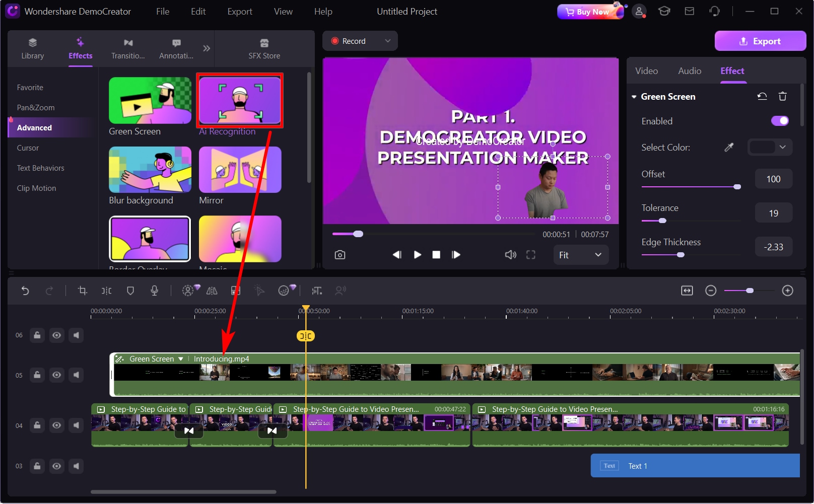Image resolution: width=814 pixels, height=504 pixels.
Task: Switch to the Library tab
Action: 33,48
